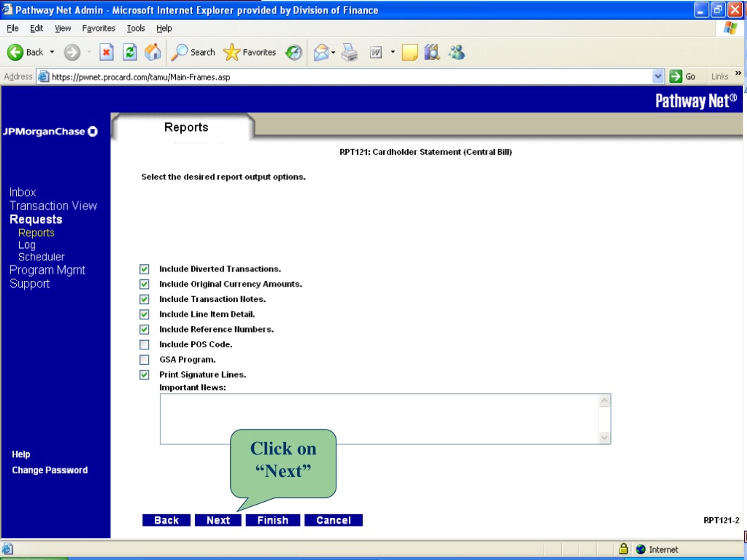The width and height of the screenshot is (747, 560).
Task: Open the Forward button history dropdown arrow
Action: [89, 52]
